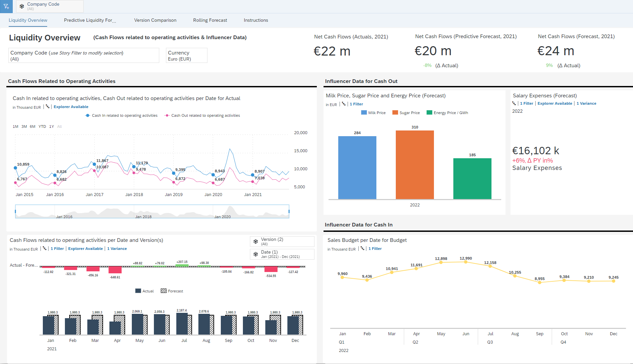The height and width of the screenshot is (364, 633).
Task: Click the Company Code (All) selection box
Action: pyautogui.click(x=84, y=56)
